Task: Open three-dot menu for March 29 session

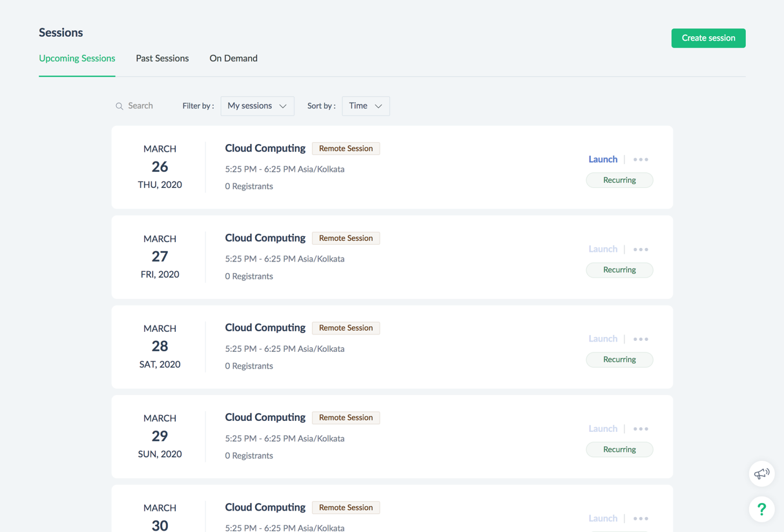Action: (x=641, y=429)
